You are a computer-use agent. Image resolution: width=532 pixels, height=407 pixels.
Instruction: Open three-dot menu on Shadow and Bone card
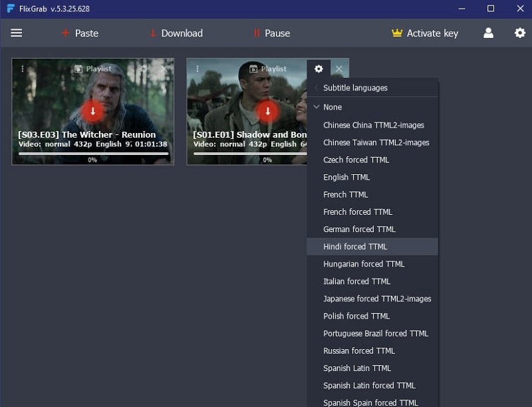coord(198,69)
